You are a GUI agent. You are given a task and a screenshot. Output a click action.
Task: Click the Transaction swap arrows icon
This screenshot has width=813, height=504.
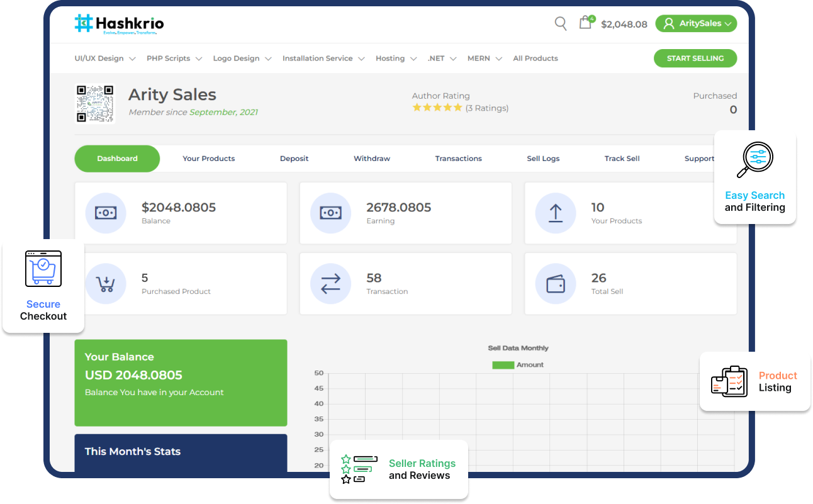(x=330, y=284)
